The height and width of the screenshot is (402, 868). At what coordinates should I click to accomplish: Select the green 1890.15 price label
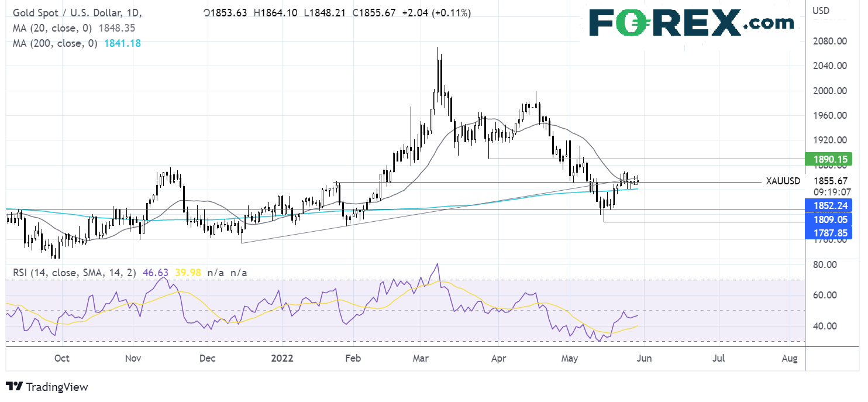coord(829,159)
